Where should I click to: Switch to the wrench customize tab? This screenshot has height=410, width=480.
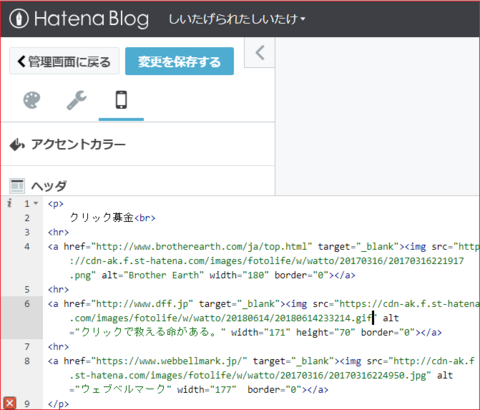[x=76, y=100]
